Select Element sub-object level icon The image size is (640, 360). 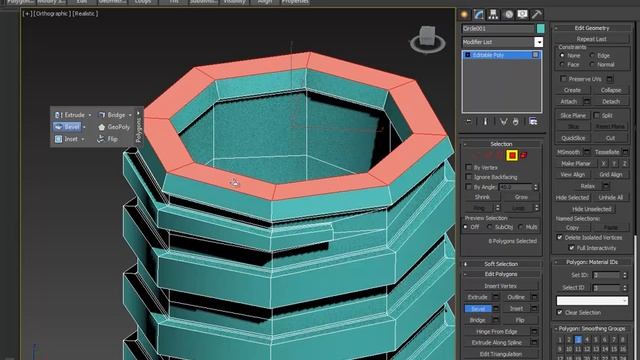[524, 155]
